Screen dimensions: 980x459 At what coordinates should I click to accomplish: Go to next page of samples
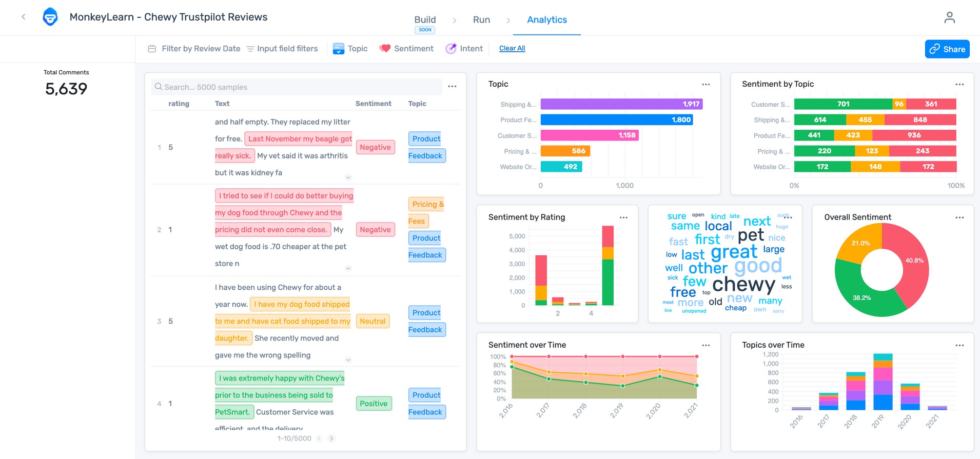(331, 438)
